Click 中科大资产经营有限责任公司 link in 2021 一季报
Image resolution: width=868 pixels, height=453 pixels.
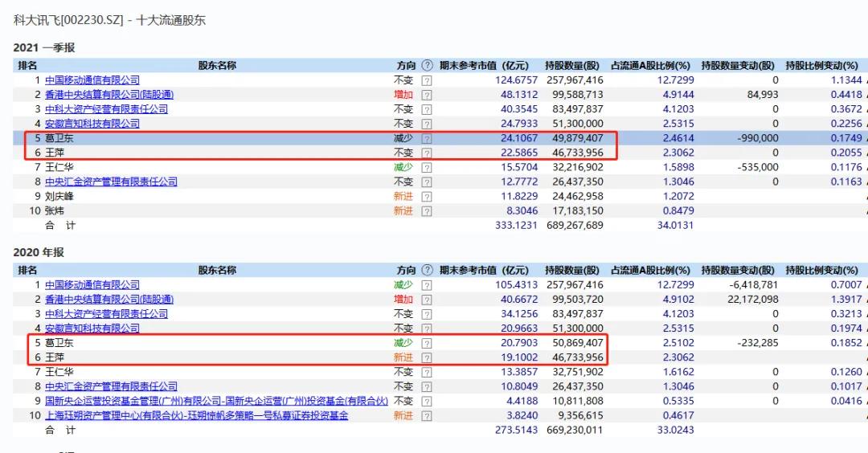coord(106,109)
